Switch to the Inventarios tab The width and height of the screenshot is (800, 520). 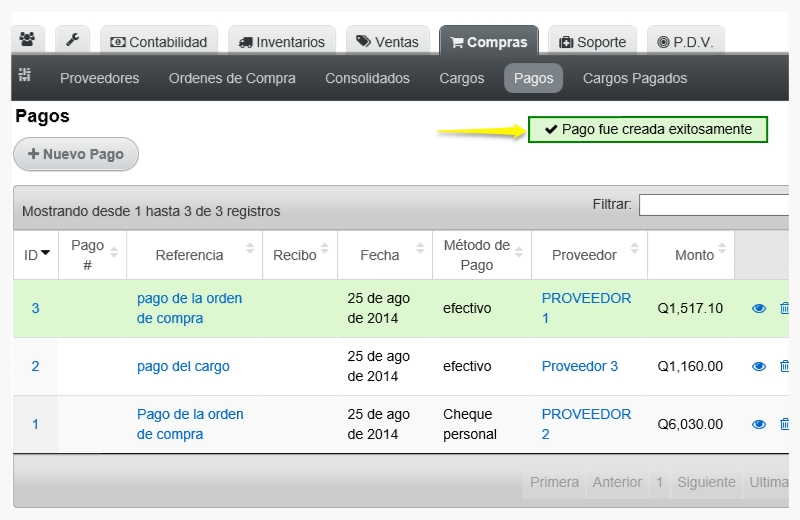282,40
